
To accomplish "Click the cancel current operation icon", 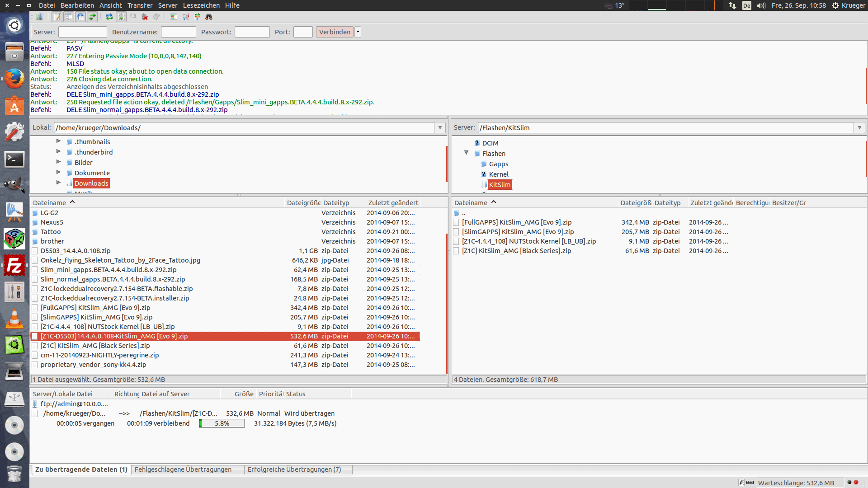I will (133, 17).
